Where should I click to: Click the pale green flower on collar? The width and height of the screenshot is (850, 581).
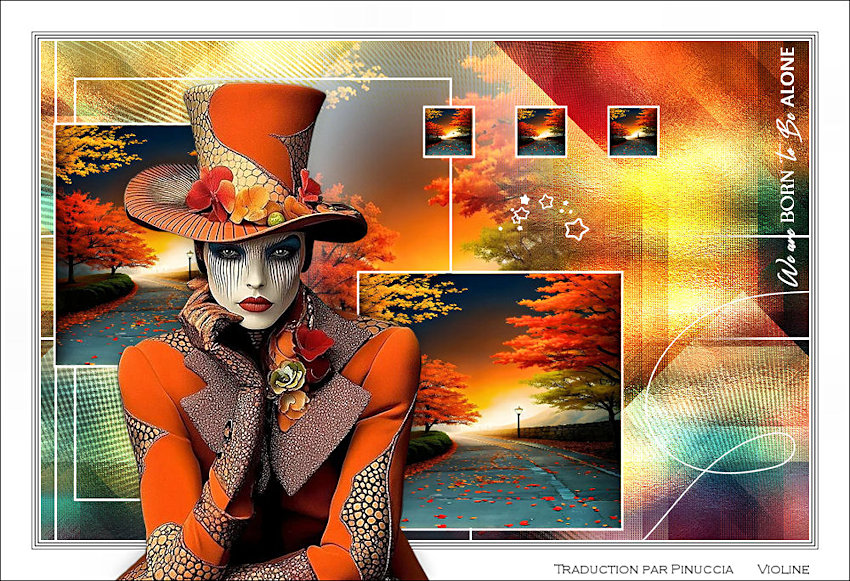coord(289,377)
